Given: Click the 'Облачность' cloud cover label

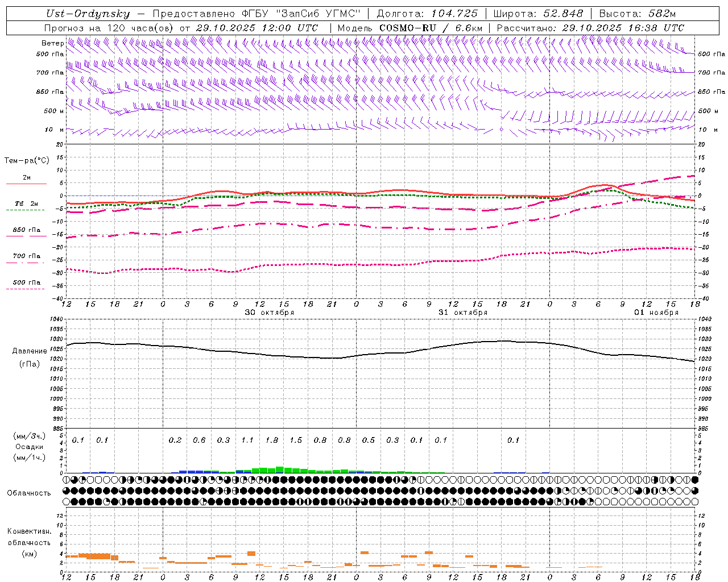Looking at the screenshot, I should click(x=29, y=493).
